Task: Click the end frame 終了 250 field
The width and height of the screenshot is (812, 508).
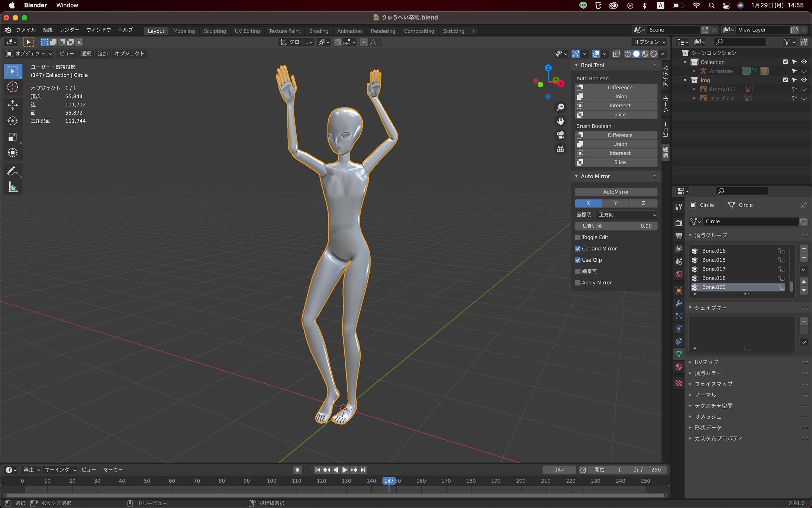Action: point(647,470)
